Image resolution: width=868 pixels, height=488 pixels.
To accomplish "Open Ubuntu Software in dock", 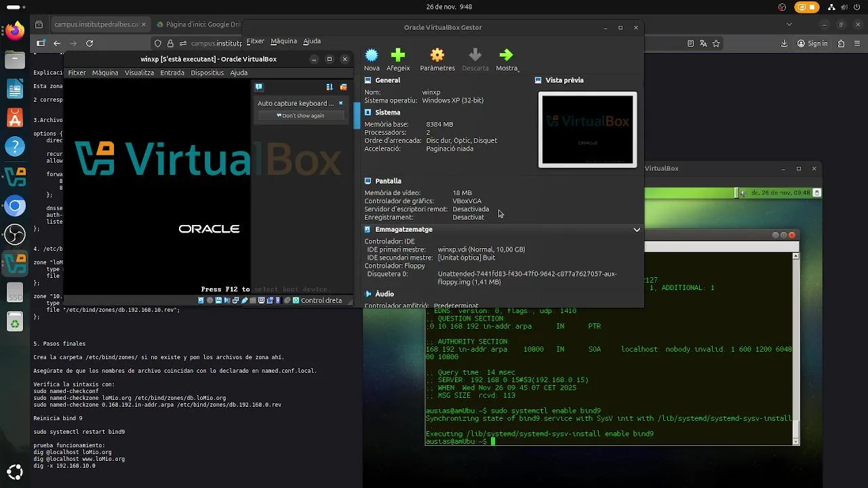I will 15,117.
